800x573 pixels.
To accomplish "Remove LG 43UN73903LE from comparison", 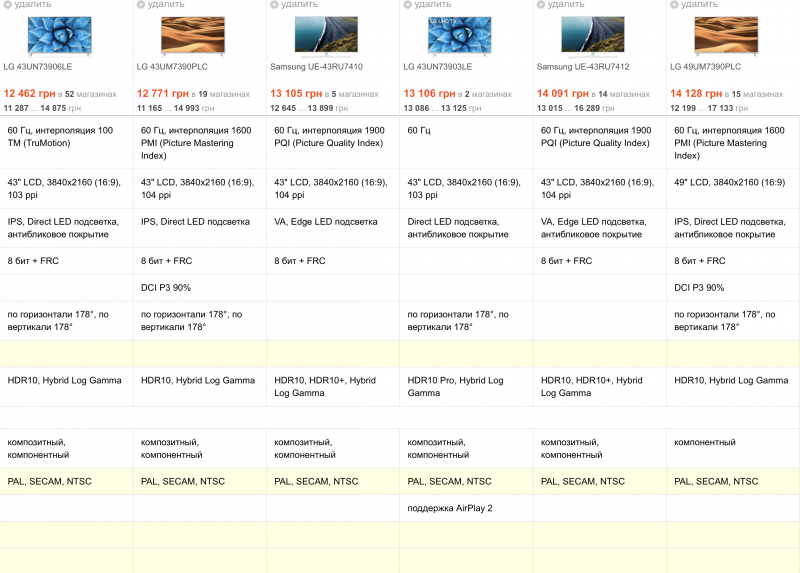I will pos(427,4).
